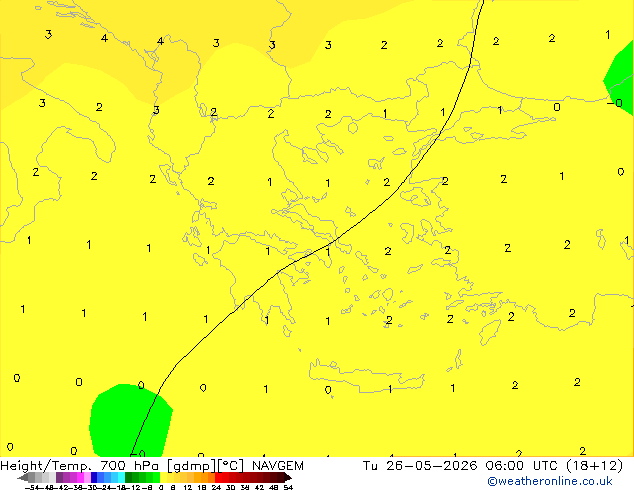Click the (18+12) forecast run label
The height and width of the screenshot is (490, 634).
click(x=595, y=466)
